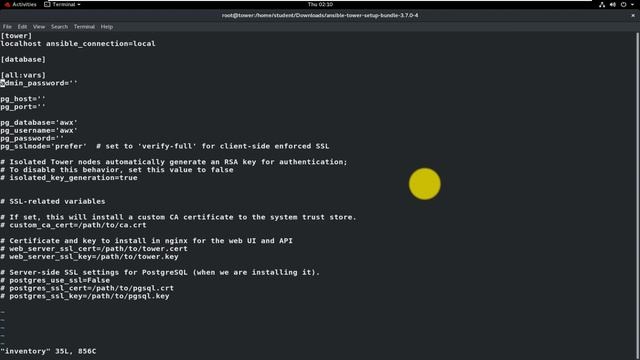Click the "inventory" 35L status line
640x360 pixels.
[48, 351]
